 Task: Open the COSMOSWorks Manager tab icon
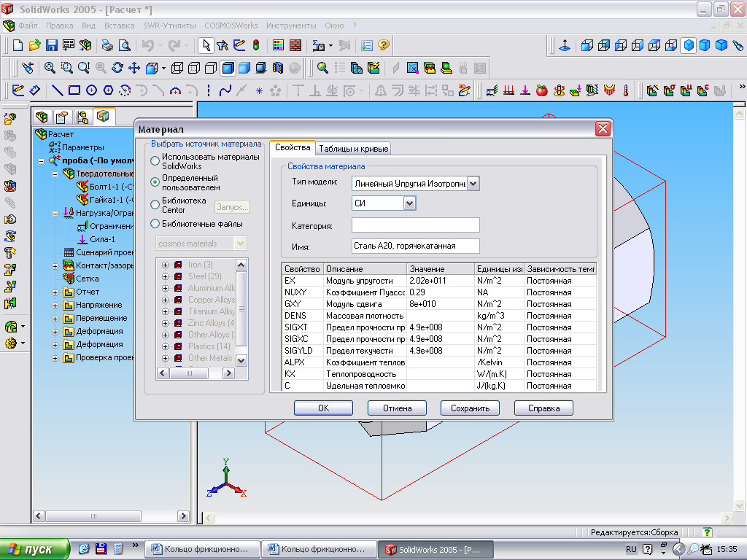(x=102, y=116)
